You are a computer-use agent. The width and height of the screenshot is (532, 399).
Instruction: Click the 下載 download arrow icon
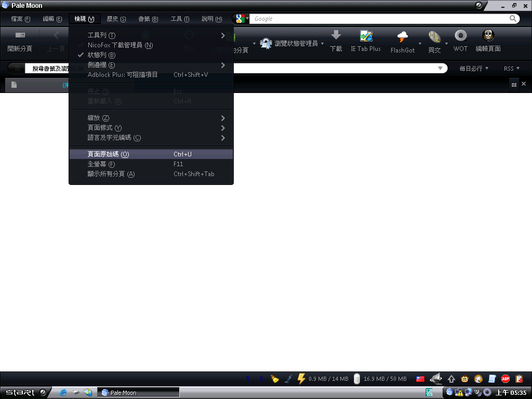(336, 35)
